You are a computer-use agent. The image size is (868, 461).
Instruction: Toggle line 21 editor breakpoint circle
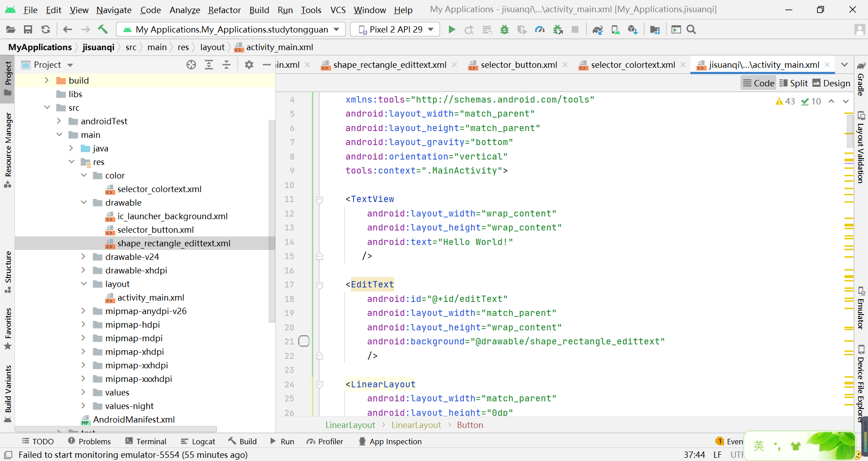pos(304,341)
